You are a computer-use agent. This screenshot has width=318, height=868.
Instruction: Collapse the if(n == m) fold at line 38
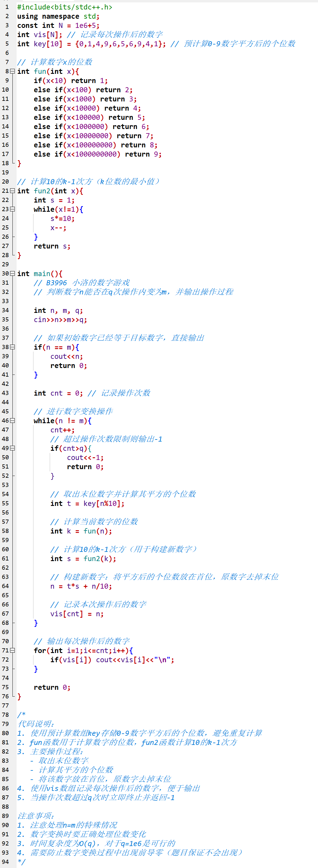12,347
